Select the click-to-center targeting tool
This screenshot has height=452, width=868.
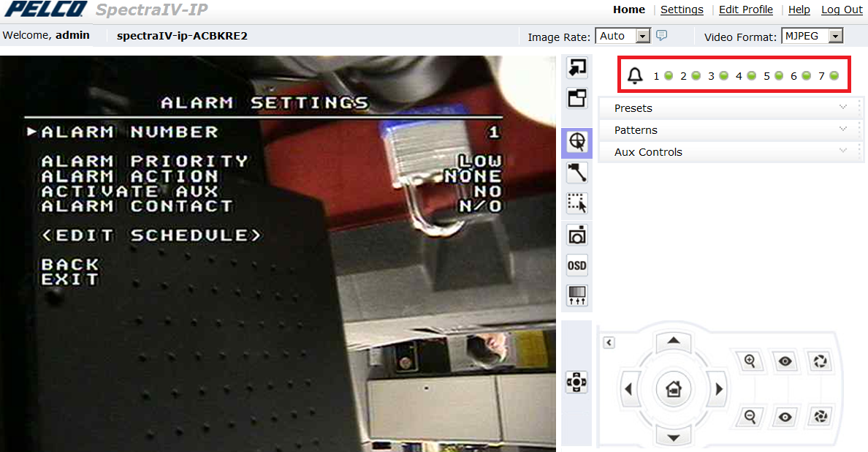[x=576, y=143]
